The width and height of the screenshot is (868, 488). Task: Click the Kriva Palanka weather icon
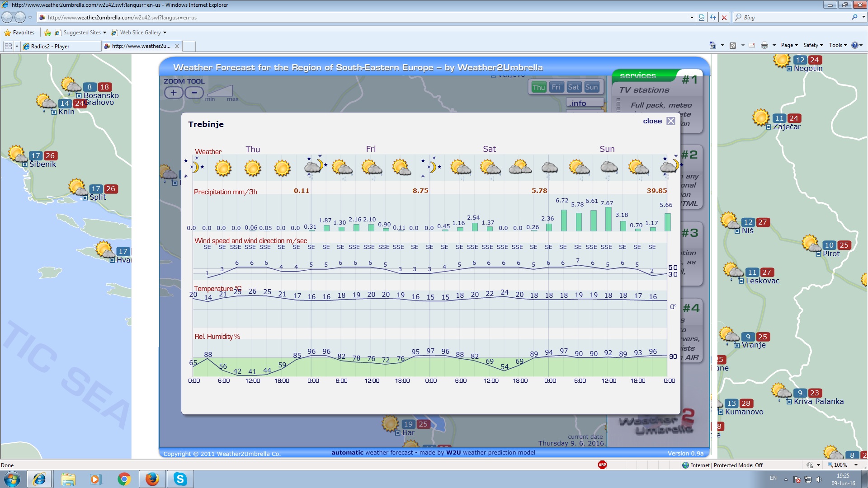point(781,392)
